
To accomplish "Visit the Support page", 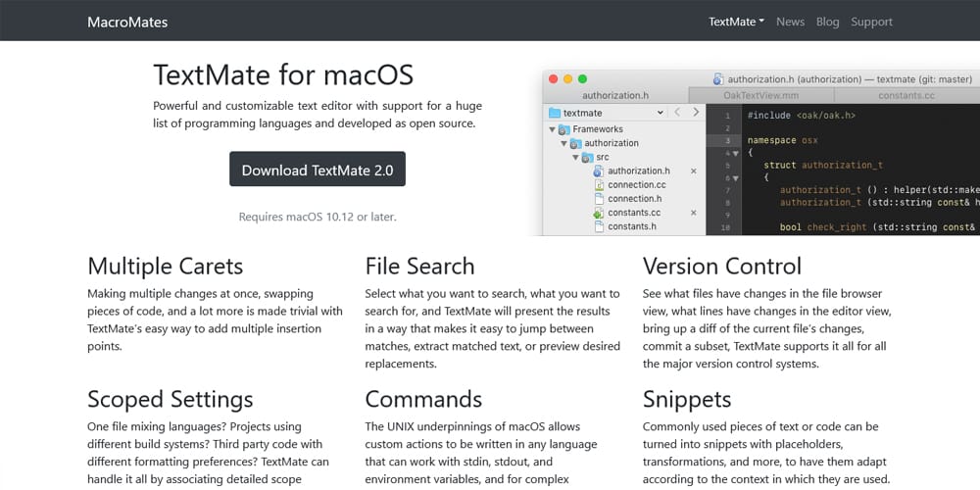I will click(871, 22).
